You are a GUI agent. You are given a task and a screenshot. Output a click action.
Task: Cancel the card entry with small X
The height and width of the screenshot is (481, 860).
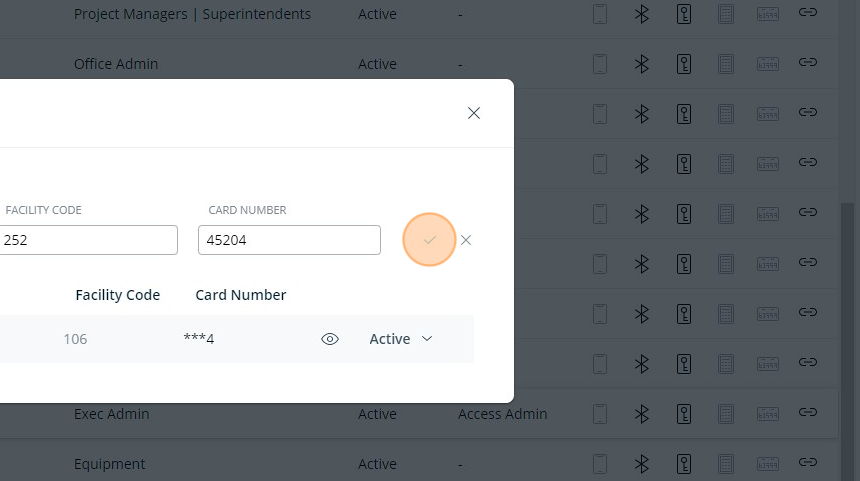click(x=466, y=240)
